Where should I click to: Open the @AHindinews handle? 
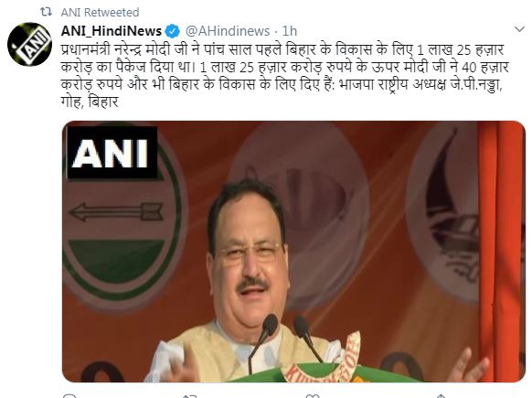point(228,31)
